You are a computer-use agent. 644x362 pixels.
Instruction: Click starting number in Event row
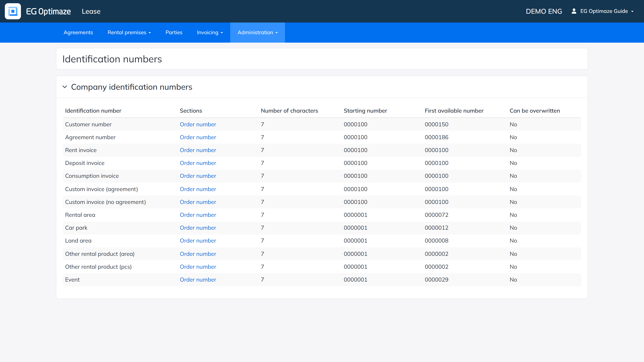click(355, 280)
